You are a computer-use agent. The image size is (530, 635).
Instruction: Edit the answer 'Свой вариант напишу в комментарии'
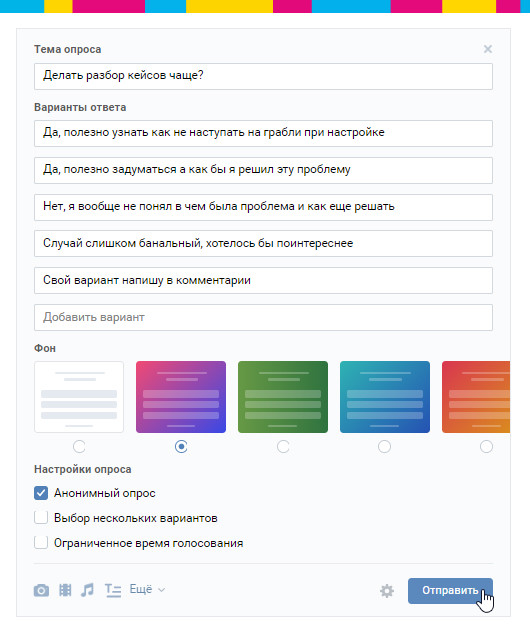[x=264, y=280]
